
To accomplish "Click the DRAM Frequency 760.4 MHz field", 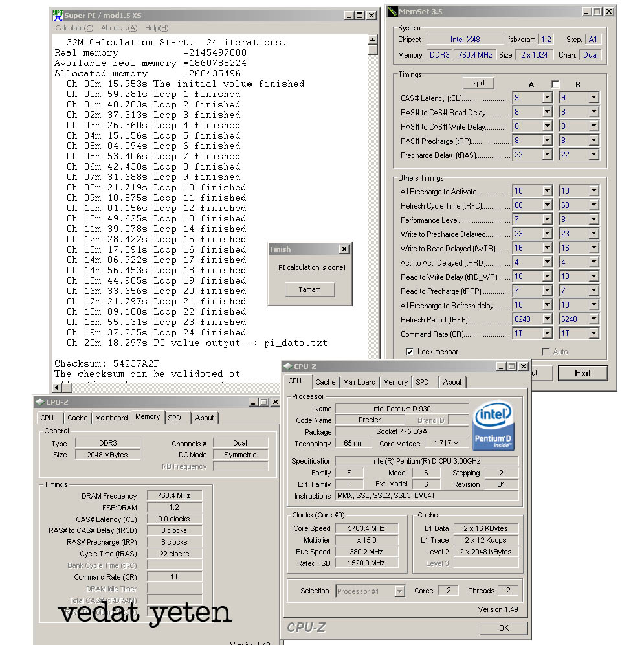I will 174,495.
